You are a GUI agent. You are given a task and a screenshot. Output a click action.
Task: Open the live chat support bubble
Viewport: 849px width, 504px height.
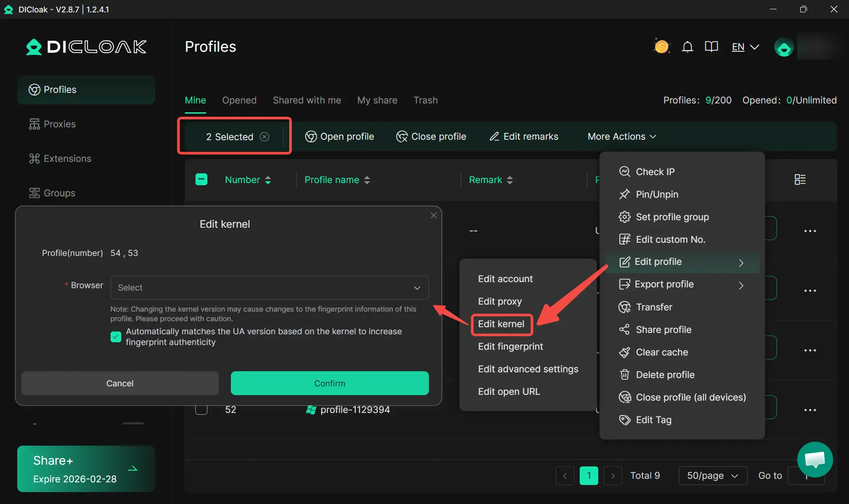coord(815,459)
